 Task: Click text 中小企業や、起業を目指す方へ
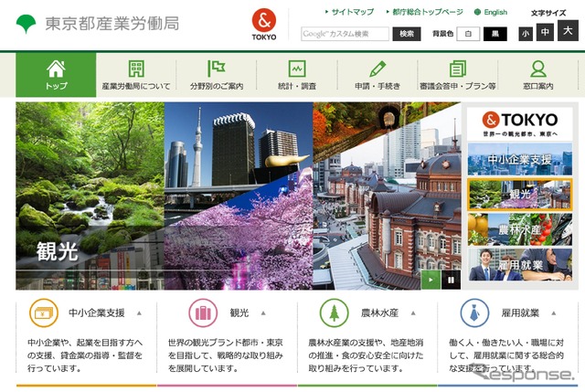pyautogui.click(x=85, y=343)
